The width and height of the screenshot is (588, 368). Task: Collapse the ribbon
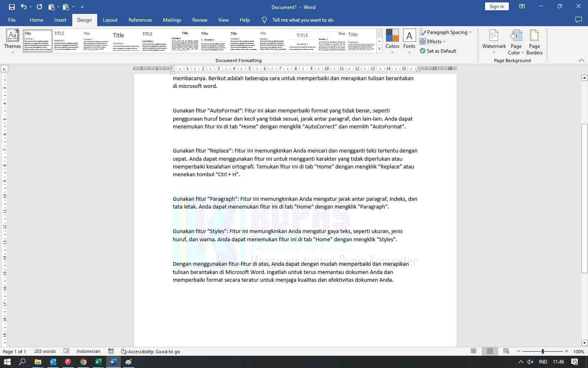click(581, 61)
